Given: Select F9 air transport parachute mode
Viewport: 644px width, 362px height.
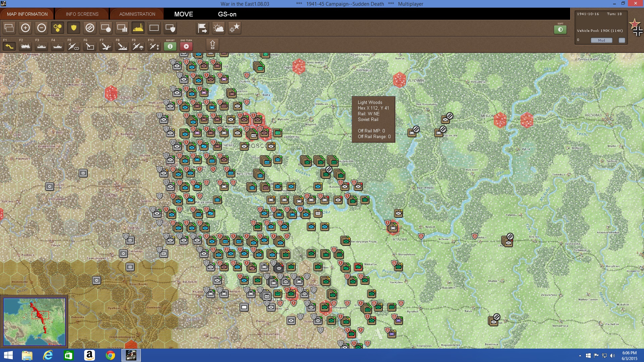Looking at the screenshot, I should 138,46.
